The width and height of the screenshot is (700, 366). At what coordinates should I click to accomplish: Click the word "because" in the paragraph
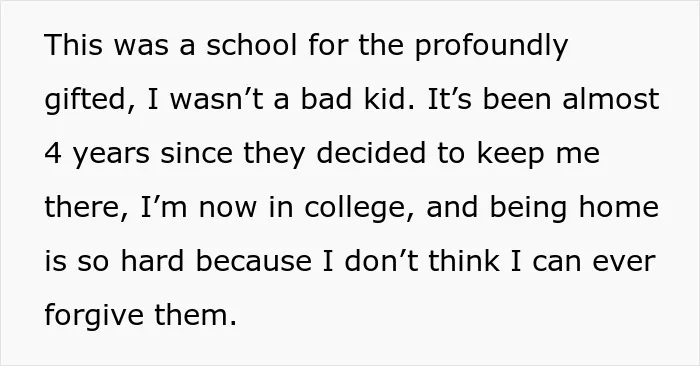[254, 261]
